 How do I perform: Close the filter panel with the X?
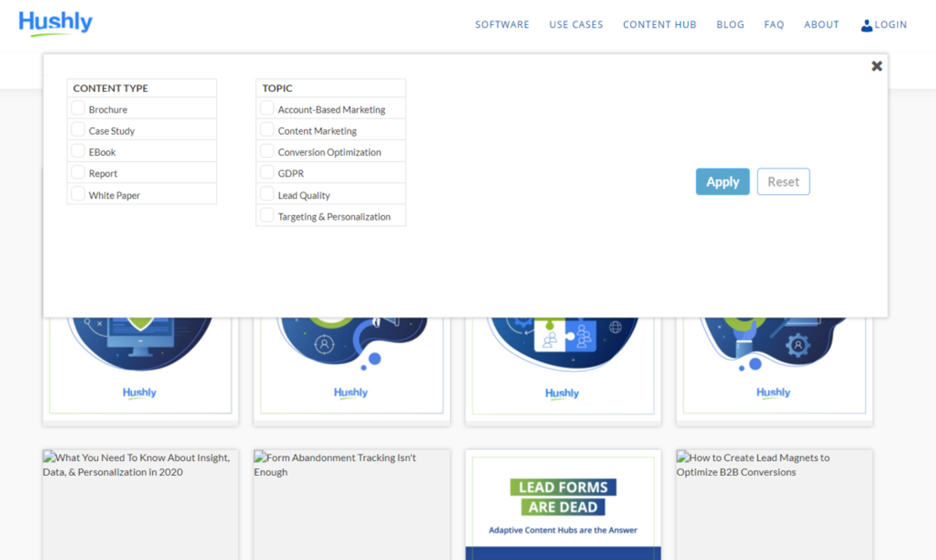[x=877, y=66]
